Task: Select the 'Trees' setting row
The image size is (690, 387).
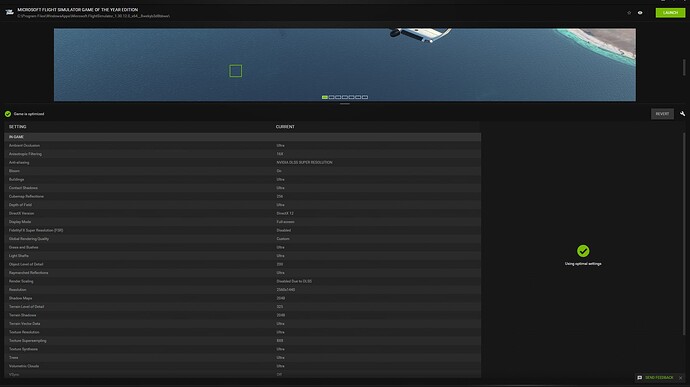Action: click(x=242, y=358)
